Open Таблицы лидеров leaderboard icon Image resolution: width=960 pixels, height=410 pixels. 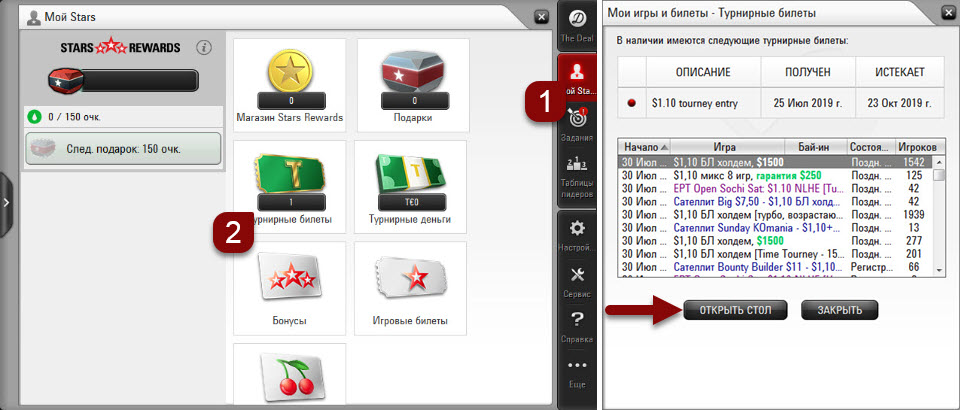pos(577,175)
